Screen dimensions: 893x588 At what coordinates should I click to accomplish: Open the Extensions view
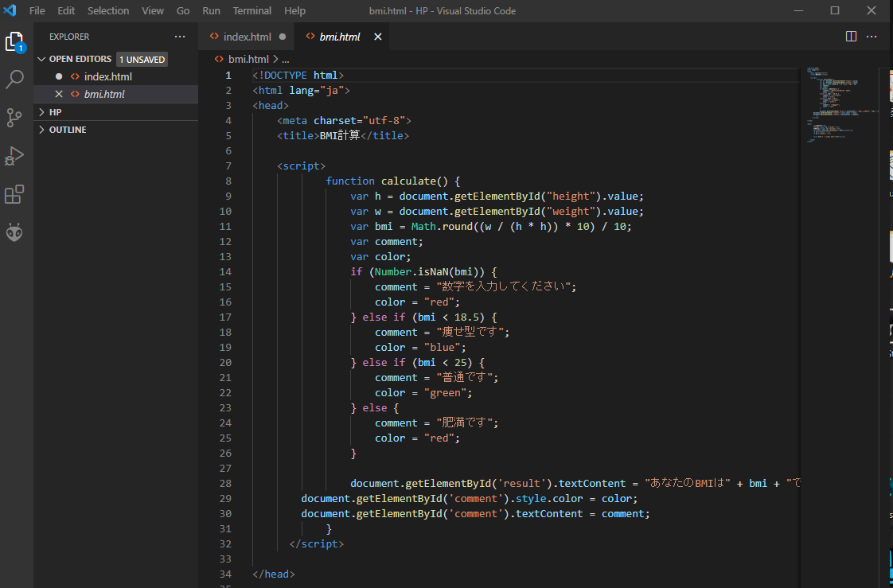click(x=16, y=193)
